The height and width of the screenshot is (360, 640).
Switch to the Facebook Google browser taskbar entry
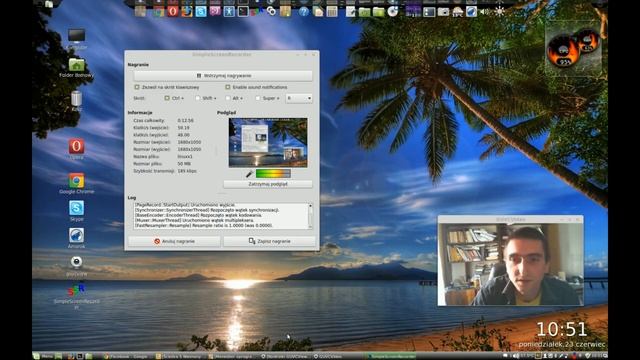pos(127,356)
